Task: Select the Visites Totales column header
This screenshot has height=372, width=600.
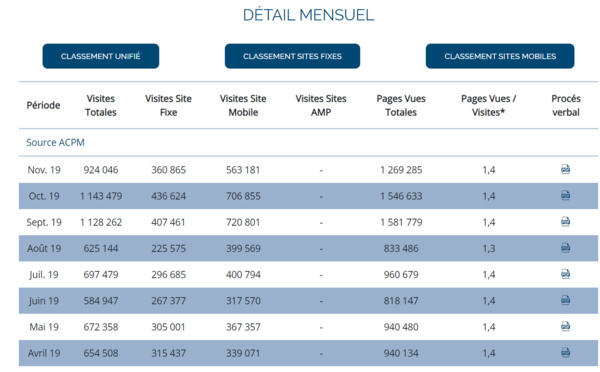Action: (101, 105)
